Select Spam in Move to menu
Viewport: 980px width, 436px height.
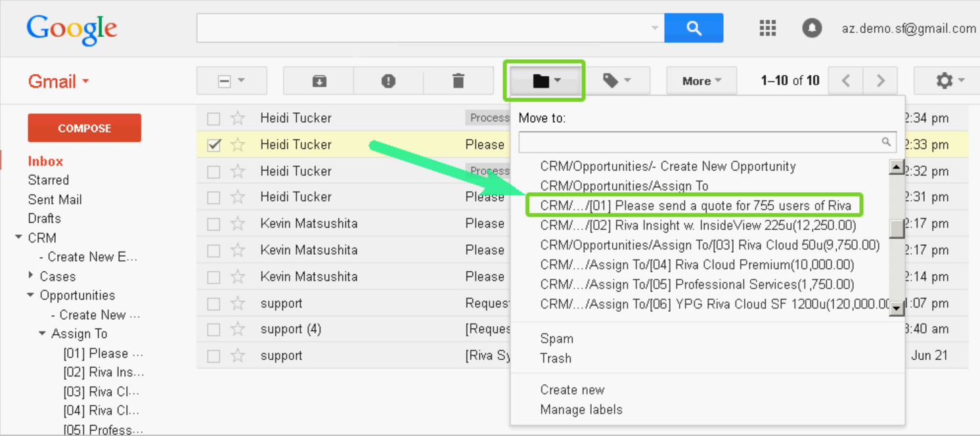pyautogui.click(x=556, y=339)
